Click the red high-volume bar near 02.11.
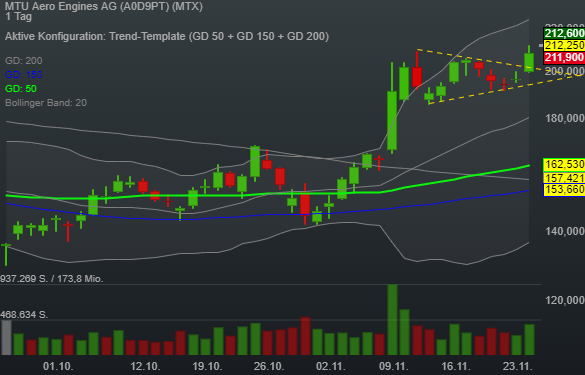The image size is (585, 375). click(306, 336)
